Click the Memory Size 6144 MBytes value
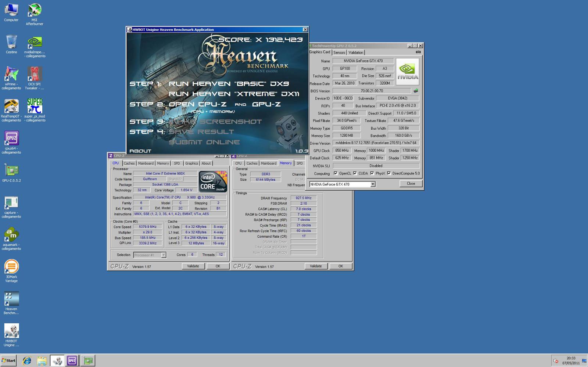This screenshot has height=367, width=588. (265, 180)
